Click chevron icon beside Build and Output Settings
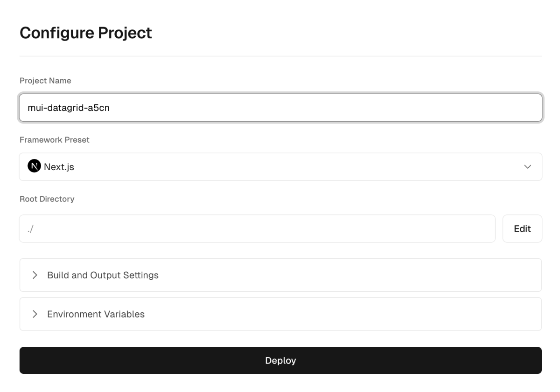560x392 pixels. pos(35,275)
